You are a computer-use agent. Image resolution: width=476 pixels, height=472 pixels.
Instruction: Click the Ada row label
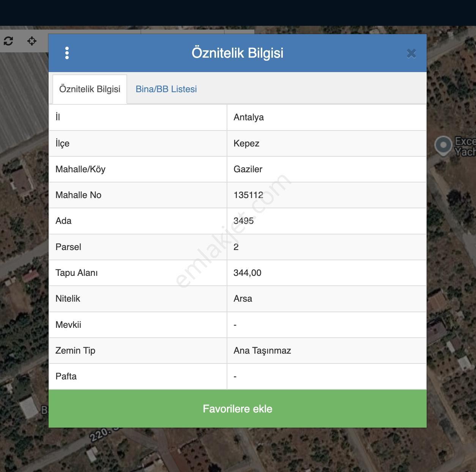pos(63,221)
